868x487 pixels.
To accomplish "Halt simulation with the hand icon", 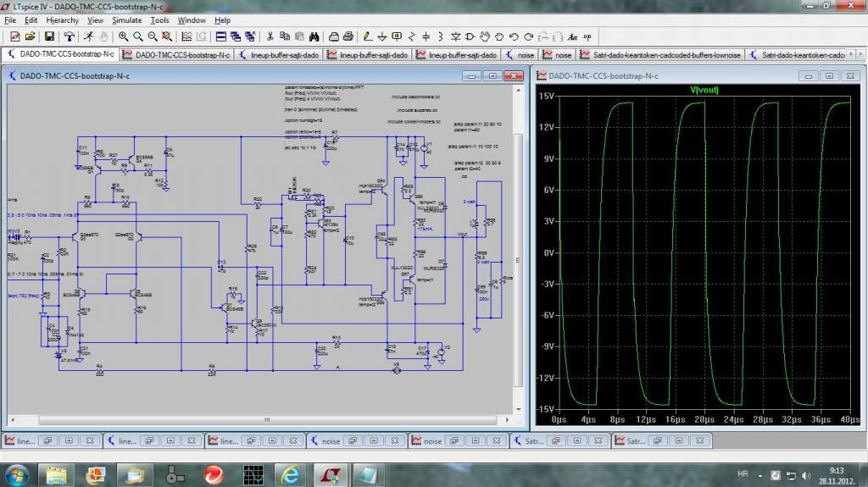I will coord(103,36).
